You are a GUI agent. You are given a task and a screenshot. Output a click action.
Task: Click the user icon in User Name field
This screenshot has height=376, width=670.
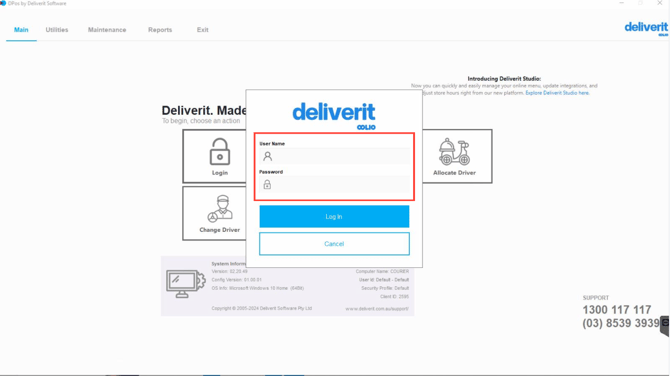pyautogui.click(x=267, y=156)
